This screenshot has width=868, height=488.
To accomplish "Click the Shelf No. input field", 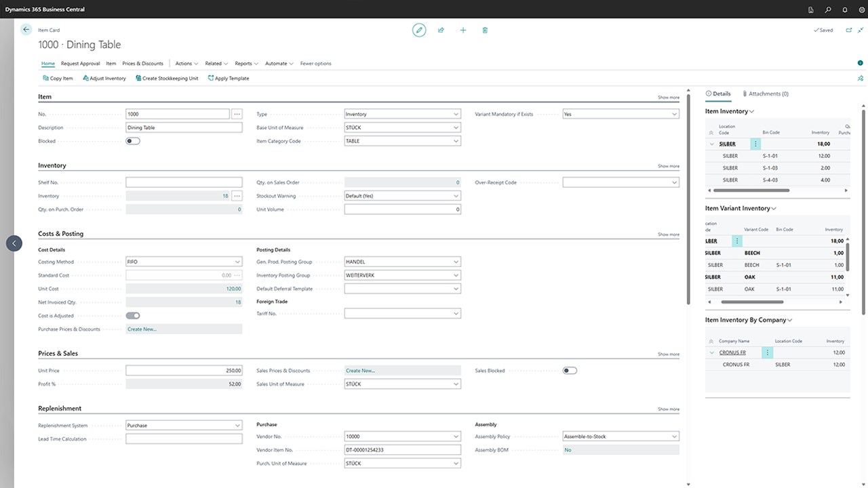I will click(x=183, y=182).
